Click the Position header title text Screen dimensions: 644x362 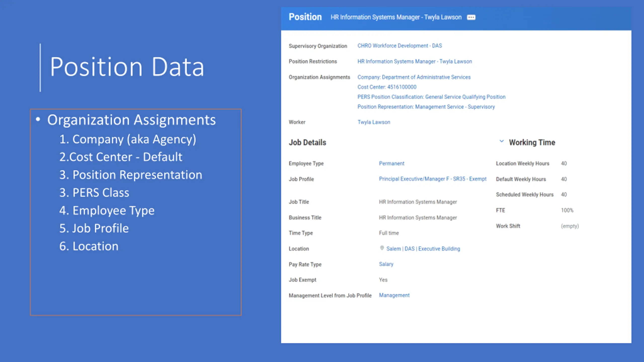point(305,17)
